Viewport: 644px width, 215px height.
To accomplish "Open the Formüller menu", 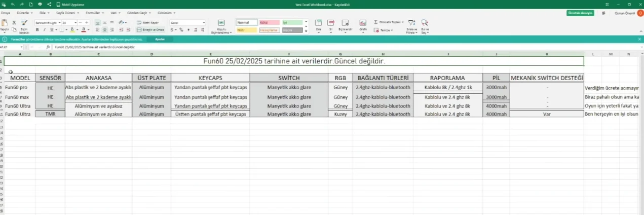I will (x=95, y=13).
